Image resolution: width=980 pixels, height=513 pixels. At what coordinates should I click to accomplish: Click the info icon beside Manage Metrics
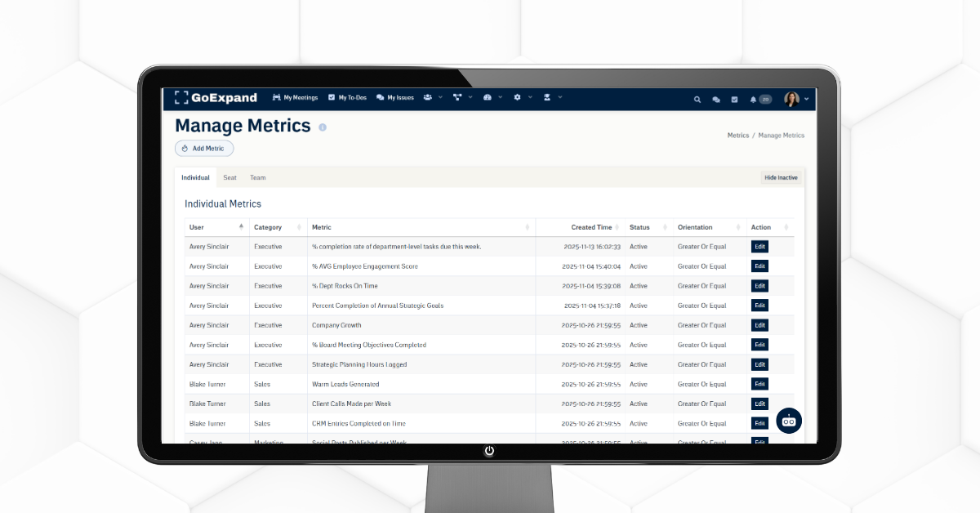323,127
